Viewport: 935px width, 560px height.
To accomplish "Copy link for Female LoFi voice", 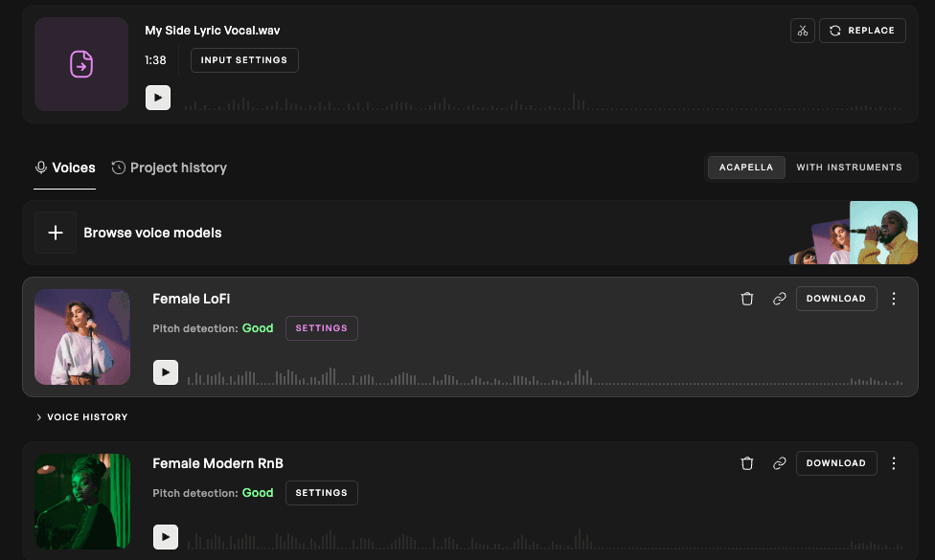I will tap(780, 299).
